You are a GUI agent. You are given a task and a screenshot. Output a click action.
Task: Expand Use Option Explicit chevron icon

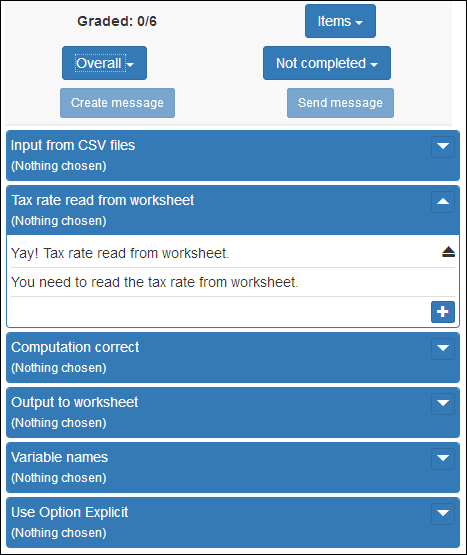pyautogui.click(x=443, y=513)
